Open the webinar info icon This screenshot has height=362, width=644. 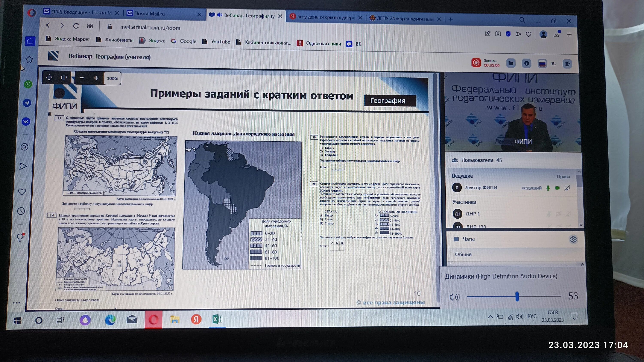click(527, 63)
